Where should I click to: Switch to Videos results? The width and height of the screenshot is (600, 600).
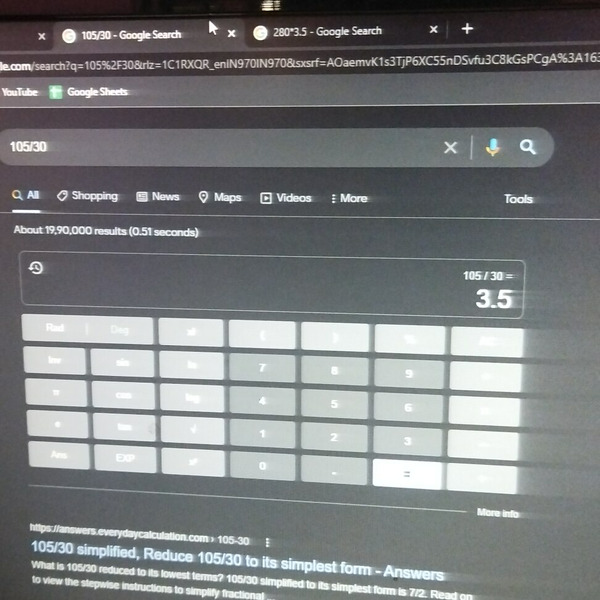click(286, 198)
